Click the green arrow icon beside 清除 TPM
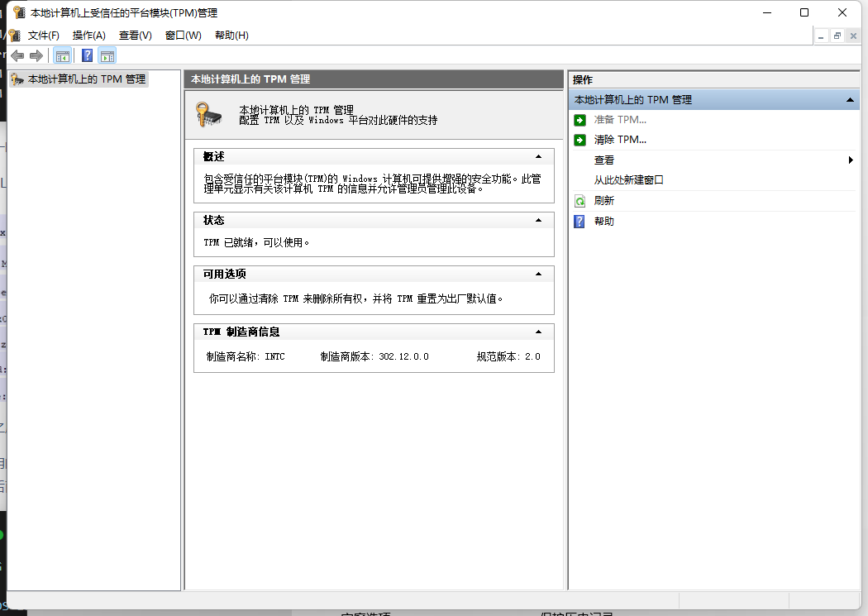The height and width of the screenshot is (616, 868). [579, 140]
